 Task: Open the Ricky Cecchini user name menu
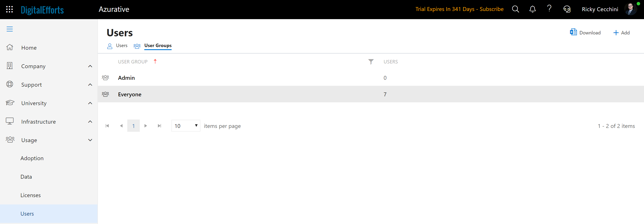(600, 9)
